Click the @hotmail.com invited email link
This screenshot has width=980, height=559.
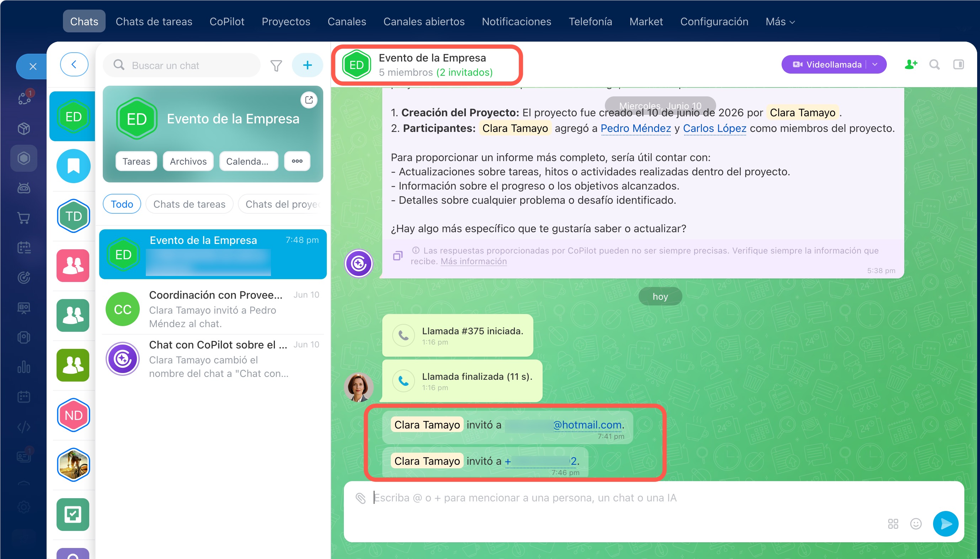(x=587, y=425)
